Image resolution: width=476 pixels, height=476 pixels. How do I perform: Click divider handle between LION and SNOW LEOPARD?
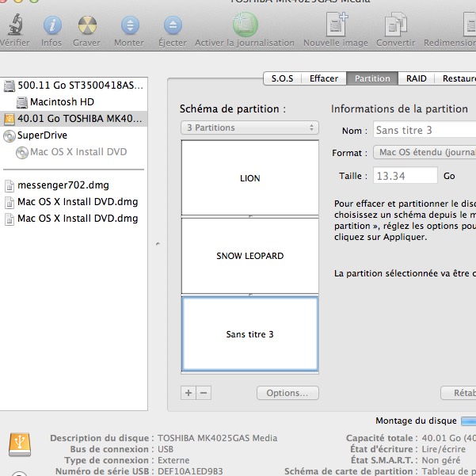point(250,216)
